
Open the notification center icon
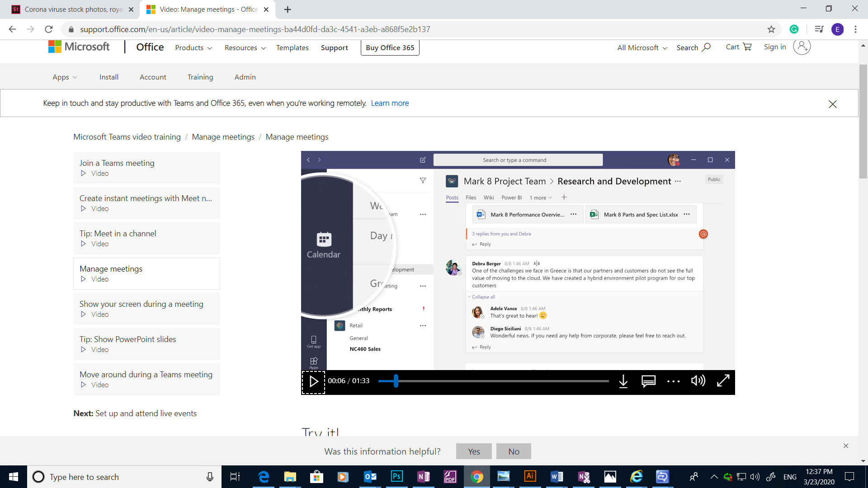[x=849, y=477]
